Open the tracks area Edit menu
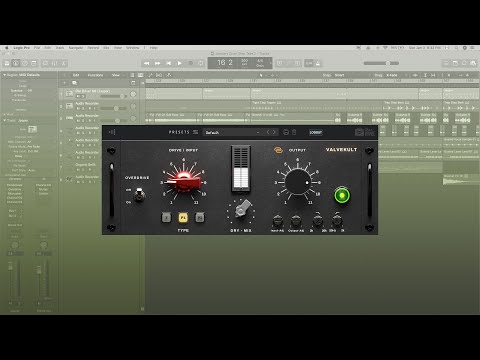The width and height of the screenshot is (480, 360). tap(76, 75)
